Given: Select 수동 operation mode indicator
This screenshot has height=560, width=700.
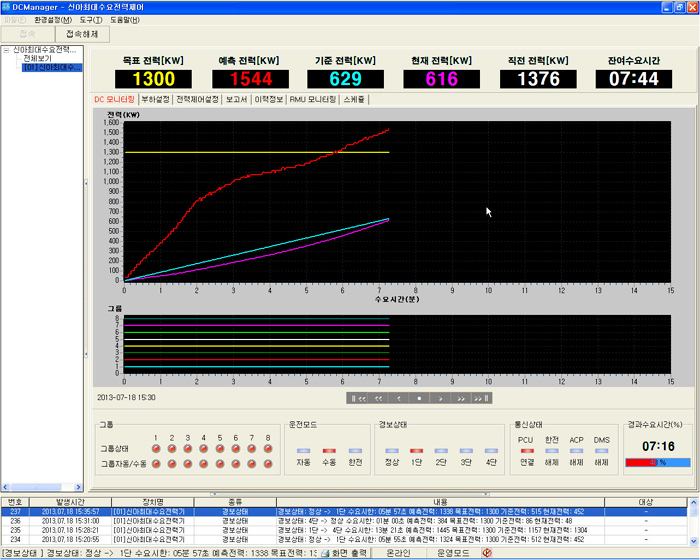Looking at the screenshot, I should [328, 450].
